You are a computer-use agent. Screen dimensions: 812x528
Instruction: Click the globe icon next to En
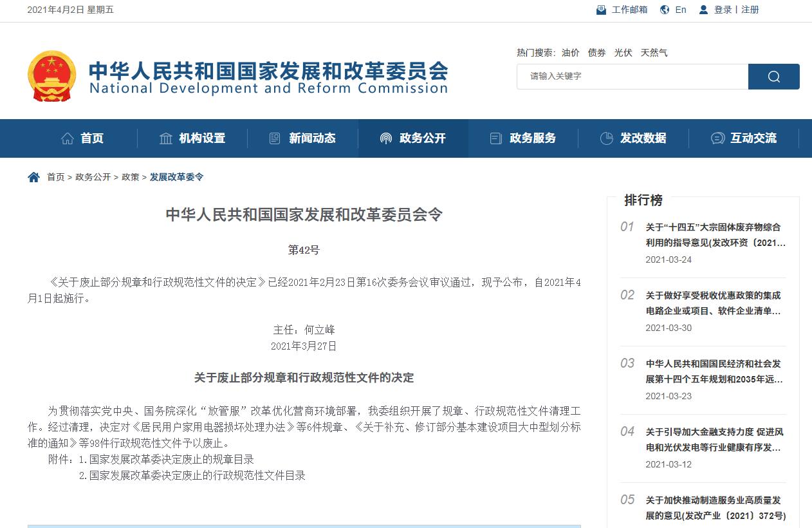point(663,10)
